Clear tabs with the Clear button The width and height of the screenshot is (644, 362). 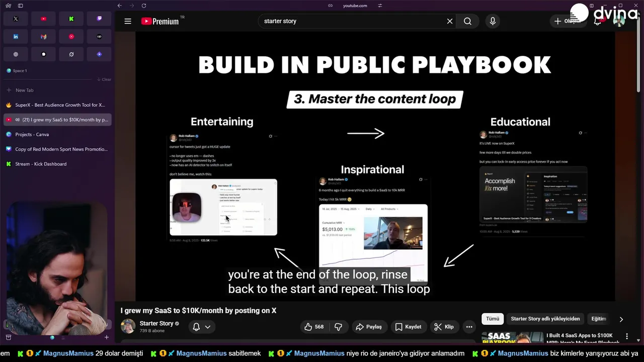(104, 79)
